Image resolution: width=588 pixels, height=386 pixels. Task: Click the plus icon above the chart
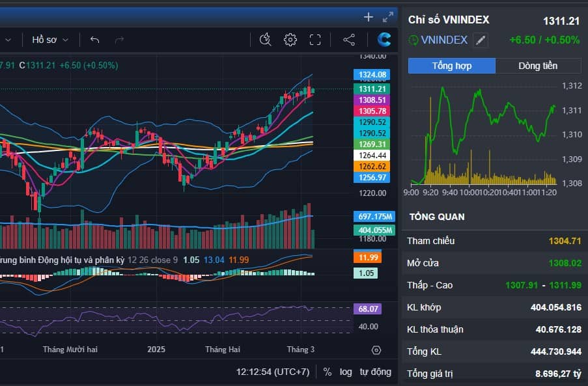pos(369,17)
